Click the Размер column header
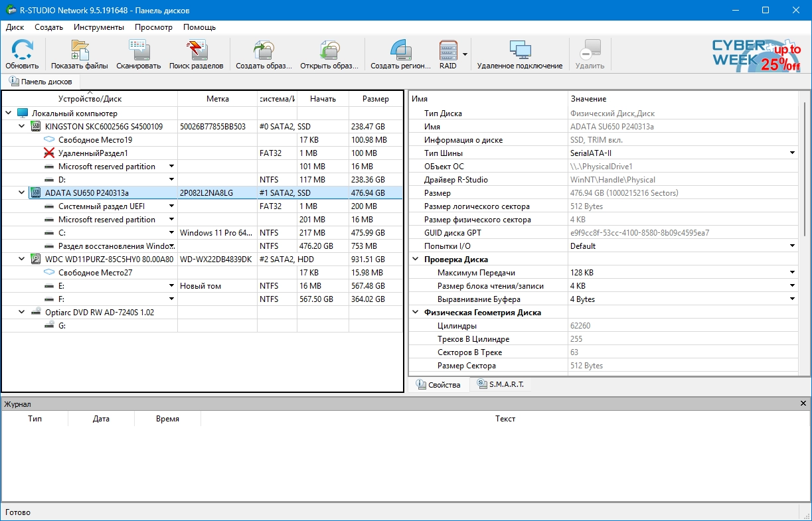Image resolution: width=812 pixels, height=521 pixels. 375,99
